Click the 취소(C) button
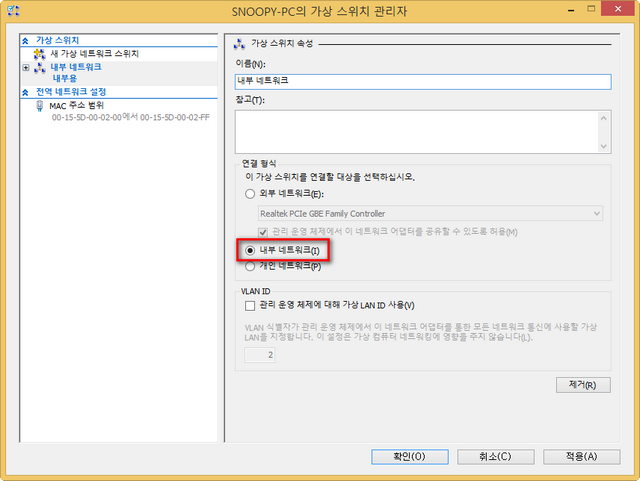This screenshot has height=481, width=640. [496, 457]
